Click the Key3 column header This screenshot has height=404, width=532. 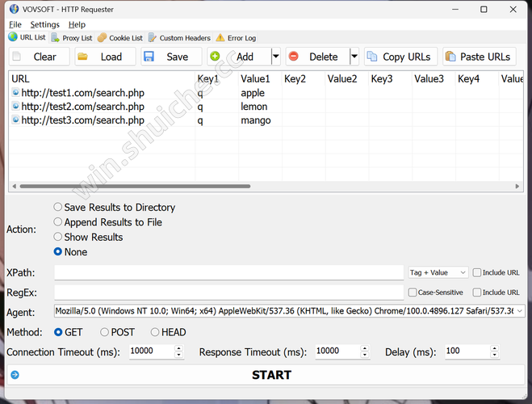click(391, 78)
